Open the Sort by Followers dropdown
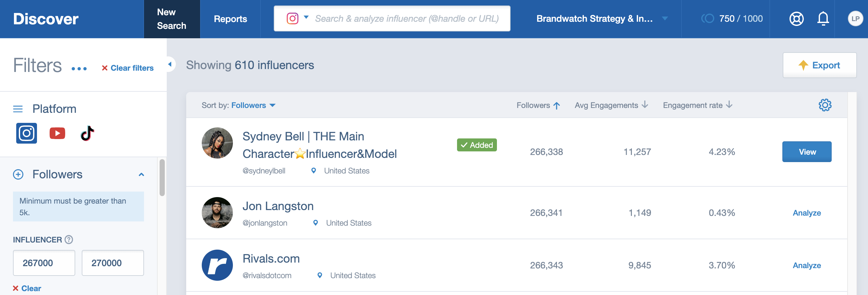This screenshot has width=868, height=295. pyautogui.click(x=253, y=105)
